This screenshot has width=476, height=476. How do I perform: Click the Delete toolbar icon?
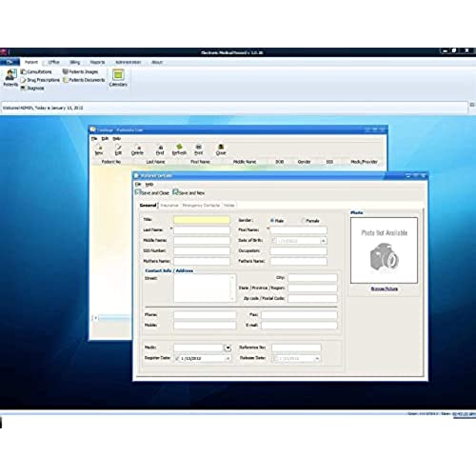[137, 149]
